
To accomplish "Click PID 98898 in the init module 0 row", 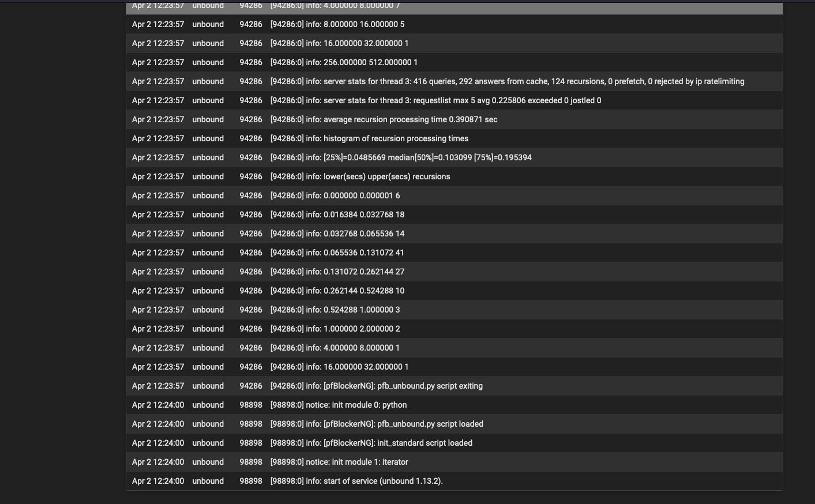I will coord(251,405).
